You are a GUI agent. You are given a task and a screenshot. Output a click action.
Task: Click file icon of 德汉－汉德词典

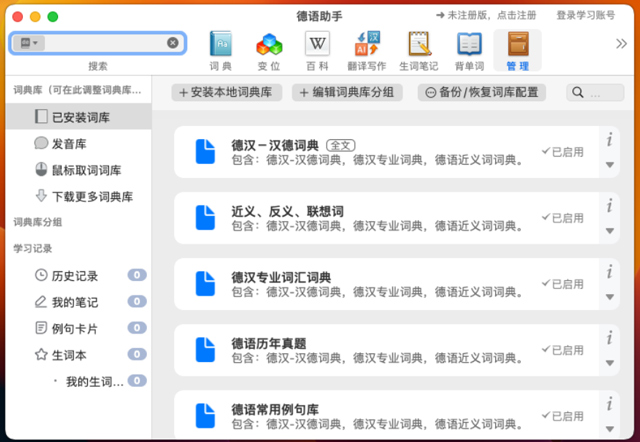[205, 152]
